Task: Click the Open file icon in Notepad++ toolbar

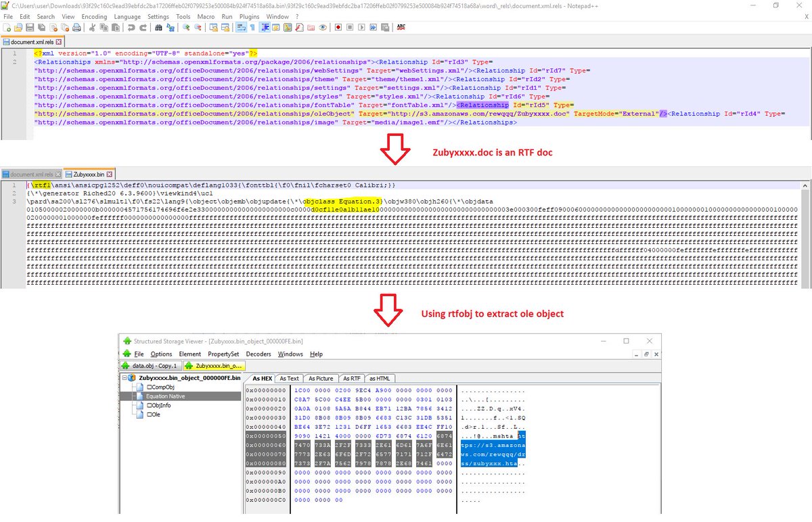Action: click(x=18, y=27)
